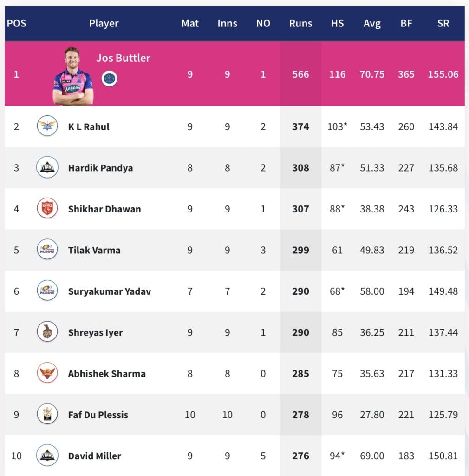Open K L Rahul player profile
The height and width of the screenshot is (476, 469).
click(x=89, y=126)
